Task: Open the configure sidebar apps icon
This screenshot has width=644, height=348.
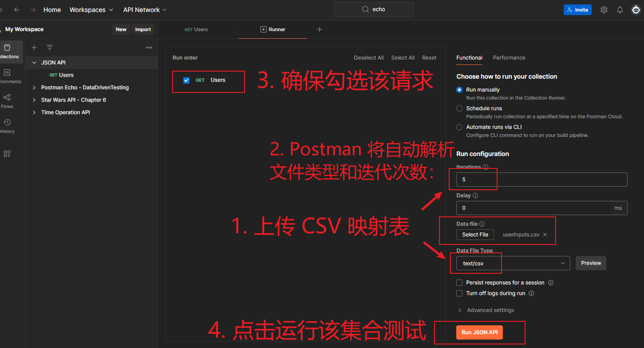Action: pyautogui.click(x=7, y=154)
